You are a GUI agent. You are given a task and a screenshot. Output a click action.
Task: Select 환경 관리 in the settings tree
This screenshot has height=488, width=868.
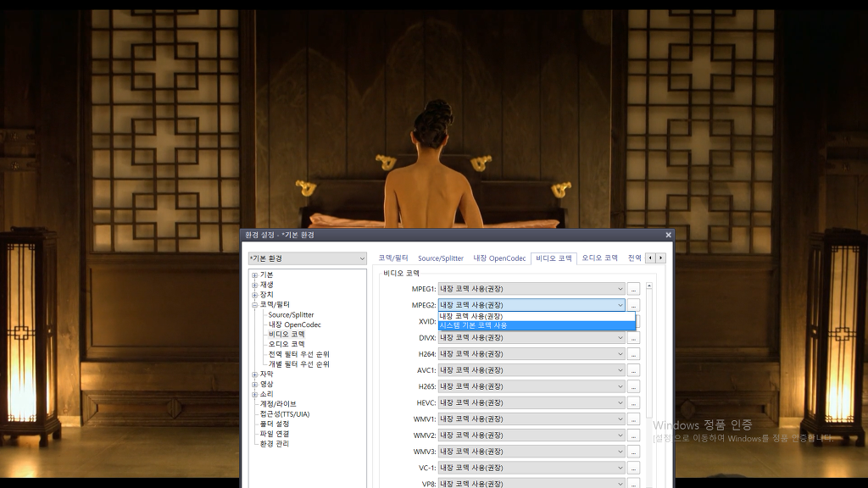(275, 444)
